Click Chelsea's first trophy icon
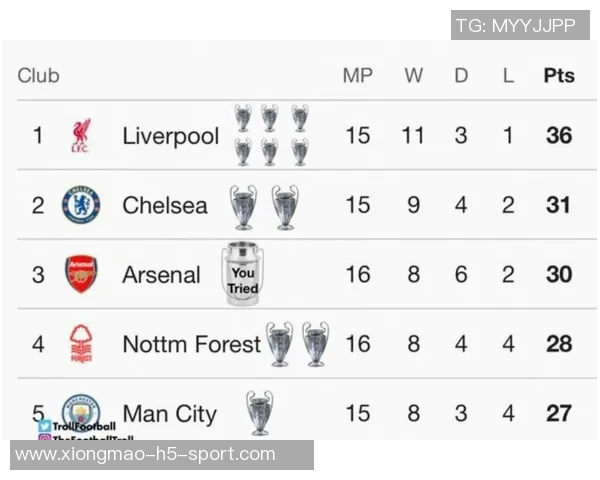The image size is (600, 480). 243,206
